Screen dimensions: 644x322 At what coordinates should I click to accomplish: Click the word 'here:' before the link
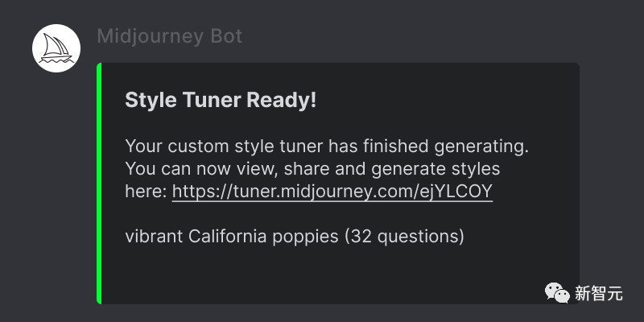click(146, 192)
